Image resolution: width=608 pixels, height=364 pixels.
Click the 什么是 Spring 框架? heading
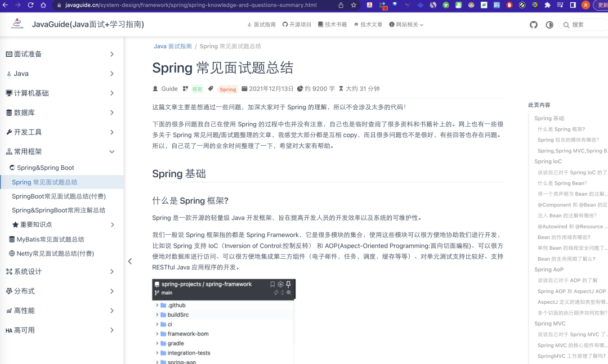[190, 201]
